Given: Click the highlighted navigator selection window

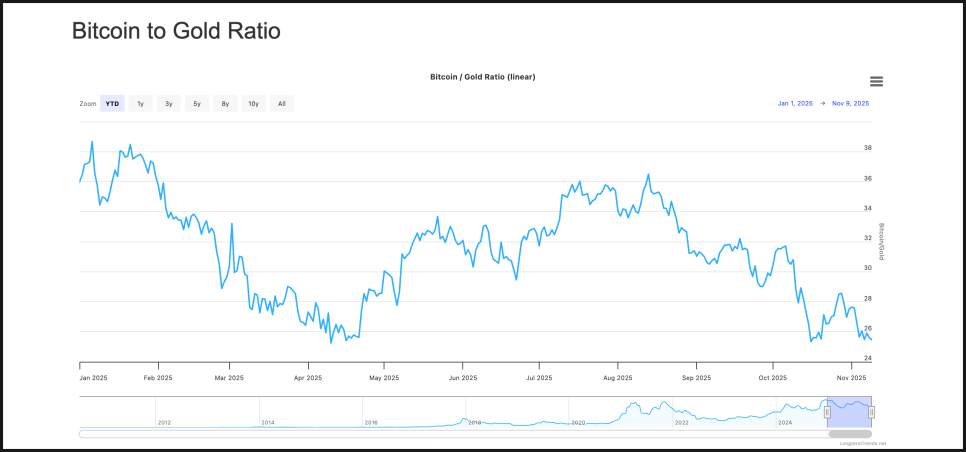Looking at the screenshot, I should pyautogui.click(x=849, y=412).
